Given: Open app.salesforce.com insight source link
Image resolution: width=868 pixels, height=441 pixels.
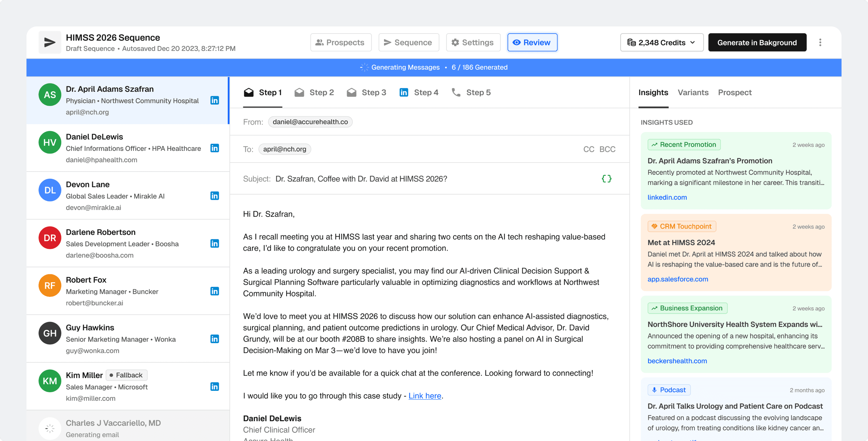Looking at the screenshot, I should pyautogui.click(x=678, y=279).
